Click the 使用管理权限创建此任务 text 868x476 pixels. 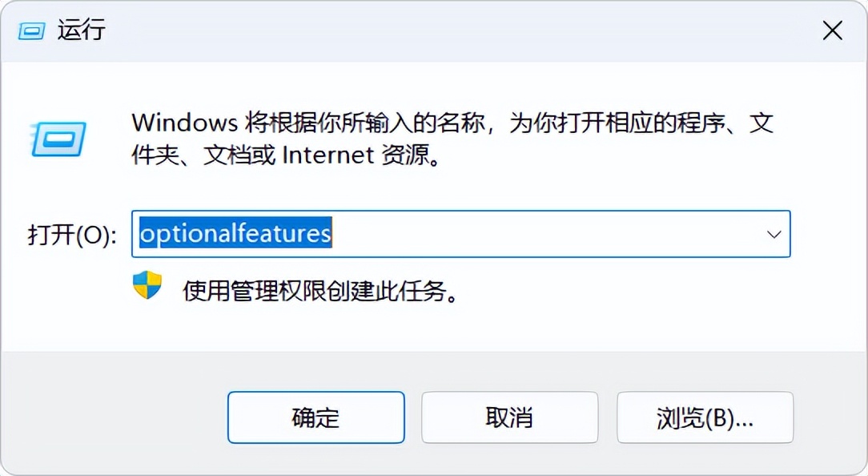[321, 290]
